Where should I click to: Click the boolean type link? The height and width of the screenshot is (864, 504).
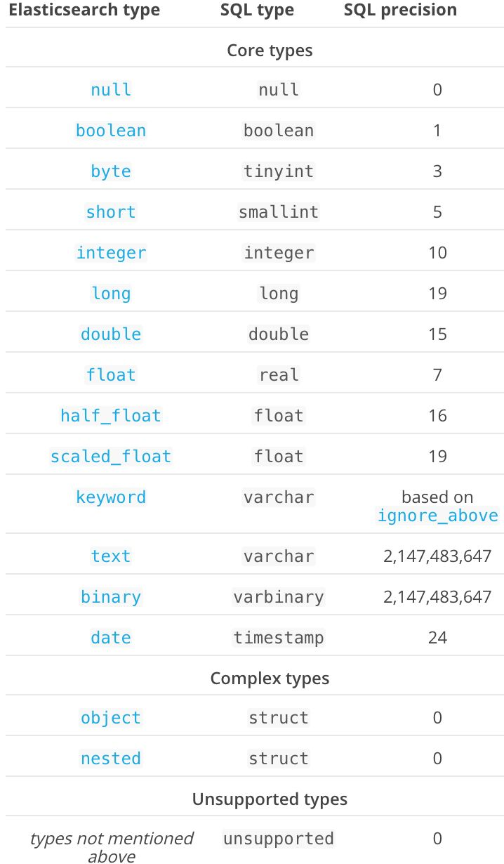tap(111, 131)
